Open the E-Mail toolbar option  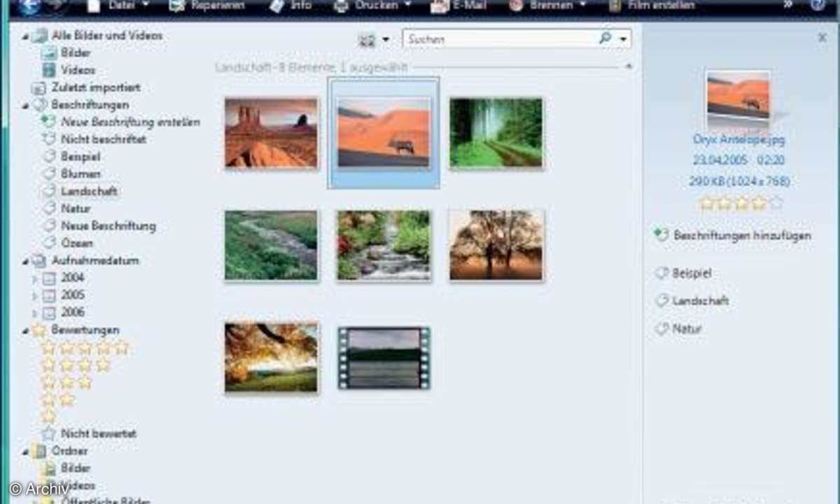click(x=458, y=6)
